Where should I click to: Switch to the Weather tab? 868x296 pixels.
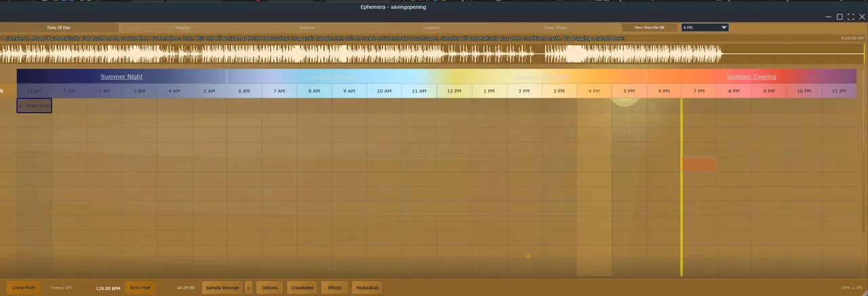point(183,28)
